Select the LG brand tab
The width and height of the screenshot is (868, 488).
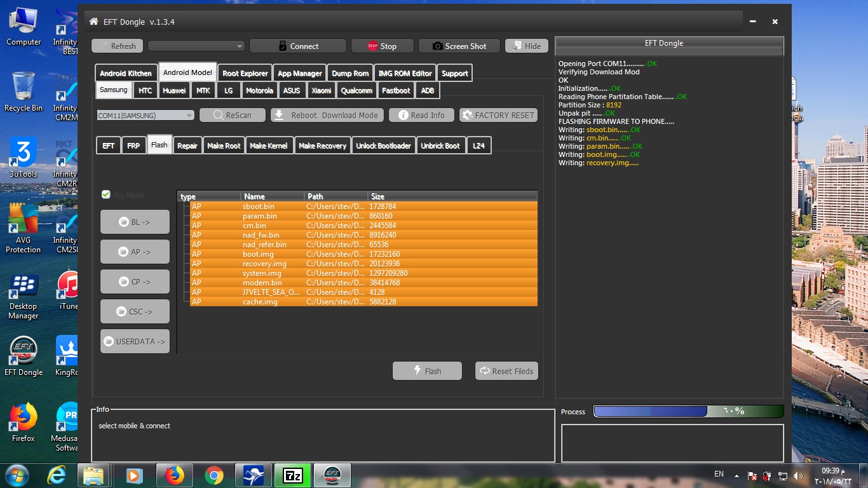(228, 90)
